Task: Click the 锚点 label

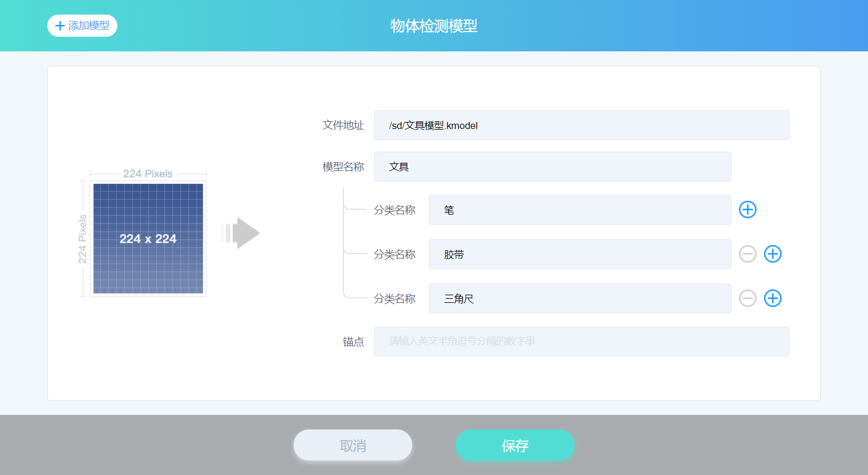Action: pos(353,342)
